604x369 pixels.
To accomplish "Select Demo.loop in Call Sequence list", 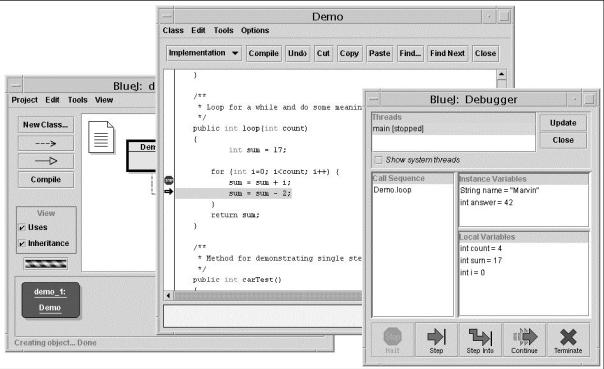I will 392,190.
